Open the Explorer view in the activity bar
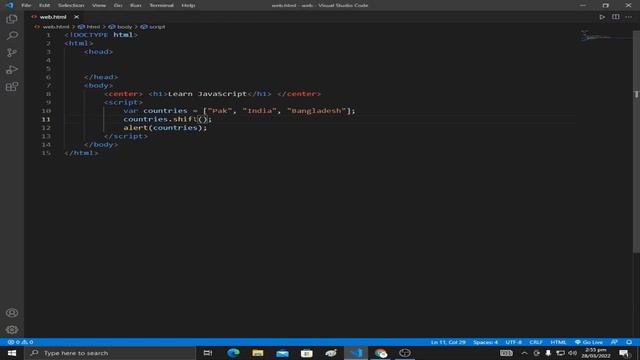 [12, 19]
